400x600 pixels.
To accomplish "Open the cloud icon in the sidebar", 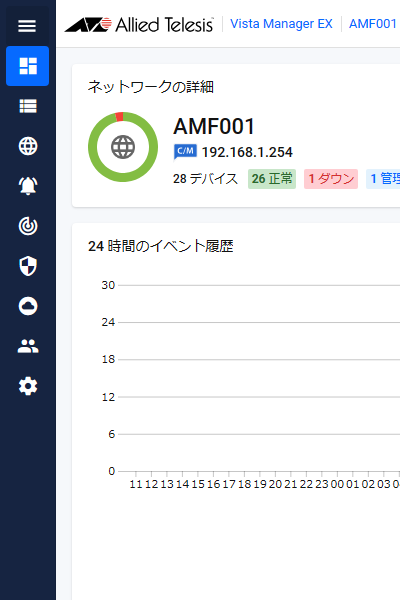I will 28,306.
